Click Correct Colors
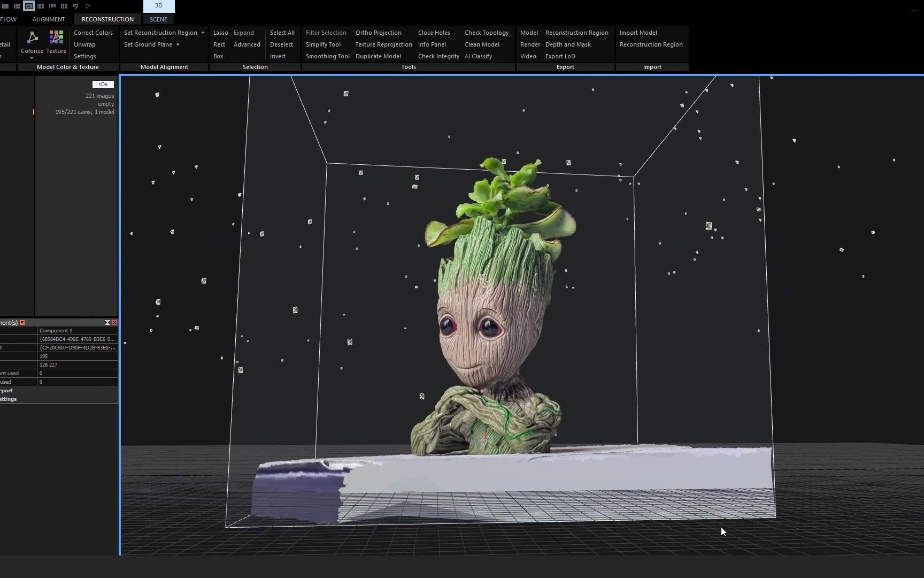The image size is (924, 578). 93,33
